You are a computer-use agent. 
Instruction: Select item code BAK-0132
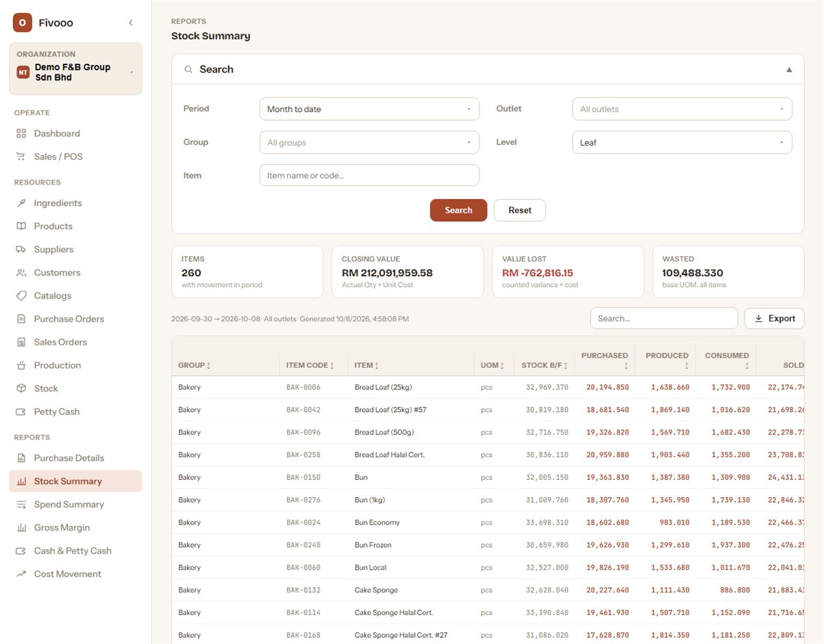[304, 590]
